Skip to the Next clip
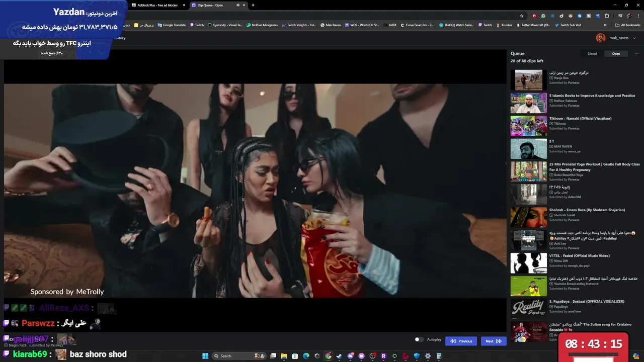Viewport: 644px width, 362px height. point(494,341)
